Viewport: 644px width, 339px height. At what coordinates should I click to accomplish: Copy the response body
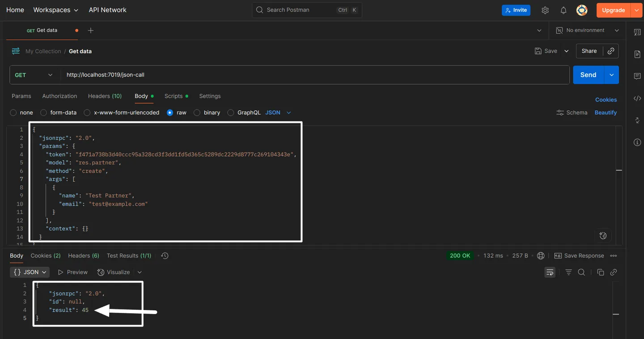tap(601, 272)
